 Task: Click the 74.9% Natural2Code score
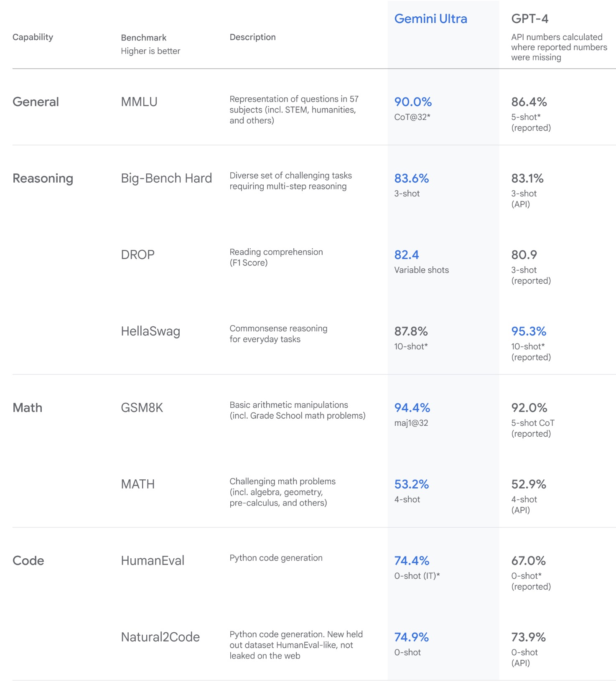(x=412, y=637)
